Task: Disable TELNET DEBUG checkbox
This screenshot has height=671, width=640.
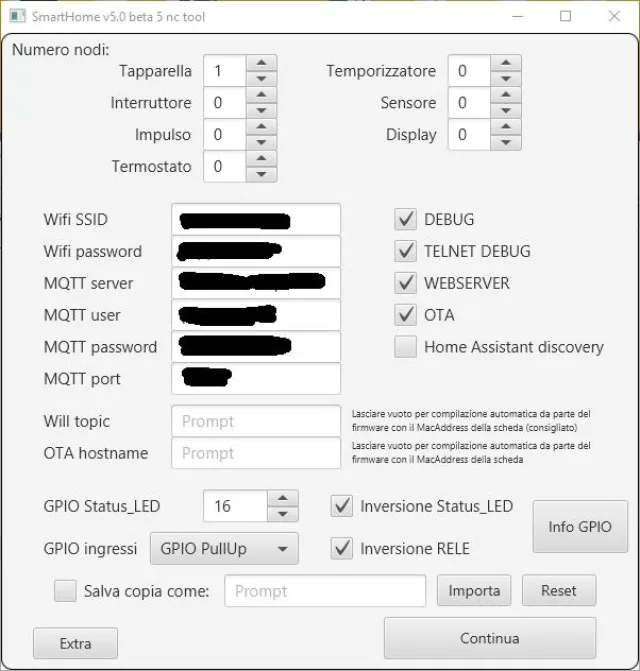Action: click(405, 251)
